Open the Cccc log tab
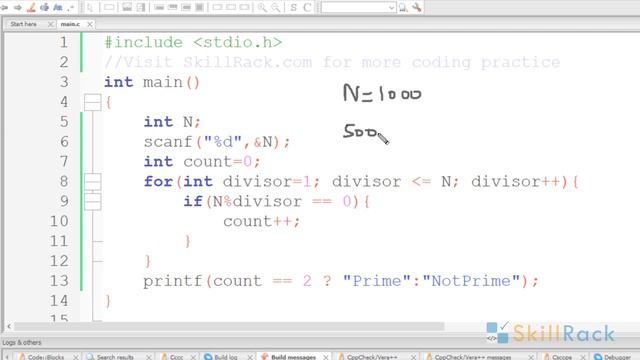This screenshot has width=640, height=360. [176, 357]
